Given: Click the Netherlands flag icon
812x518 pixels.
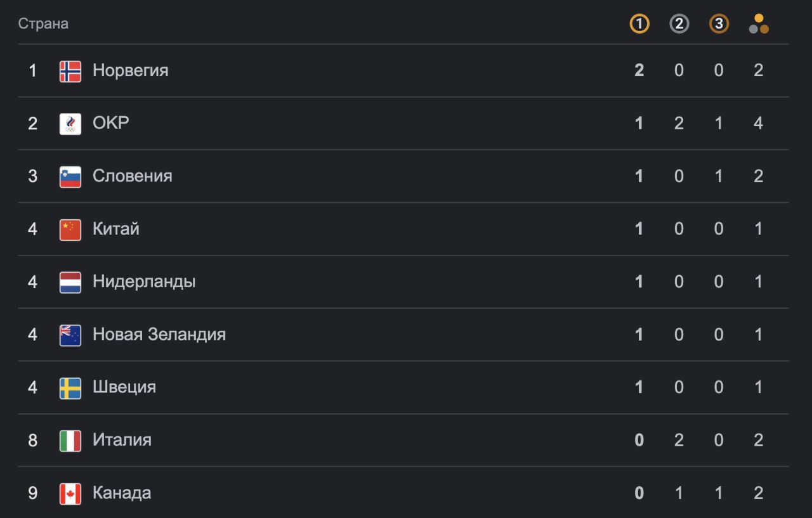Looking at the screenshot, I should (x=70, y=282).
